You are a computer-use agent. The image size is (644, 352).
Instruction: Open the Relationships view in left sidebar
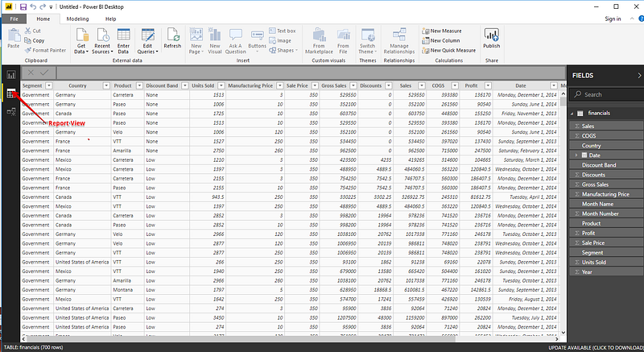tap(10, 112)
